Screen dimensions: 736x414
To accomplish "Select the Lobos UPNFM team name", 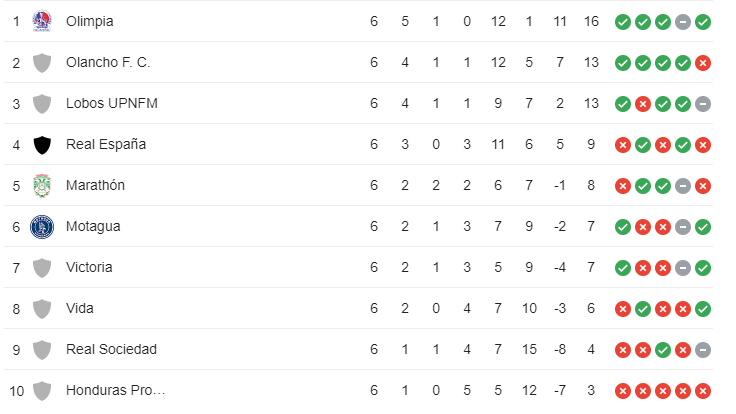I will tap(112, 103).
